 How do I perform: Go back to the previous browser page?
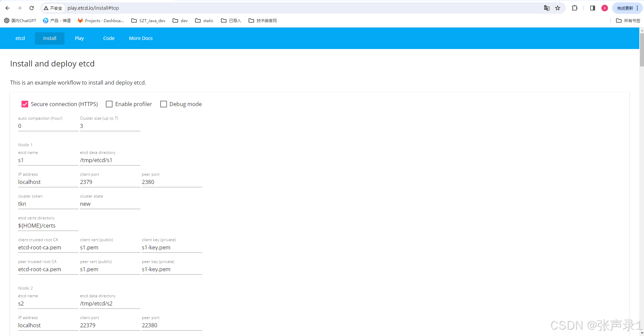[7, 8]
